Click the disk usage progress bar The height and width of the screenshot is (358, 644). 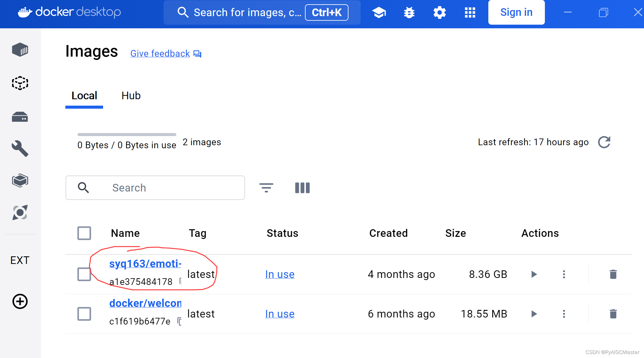127,134
